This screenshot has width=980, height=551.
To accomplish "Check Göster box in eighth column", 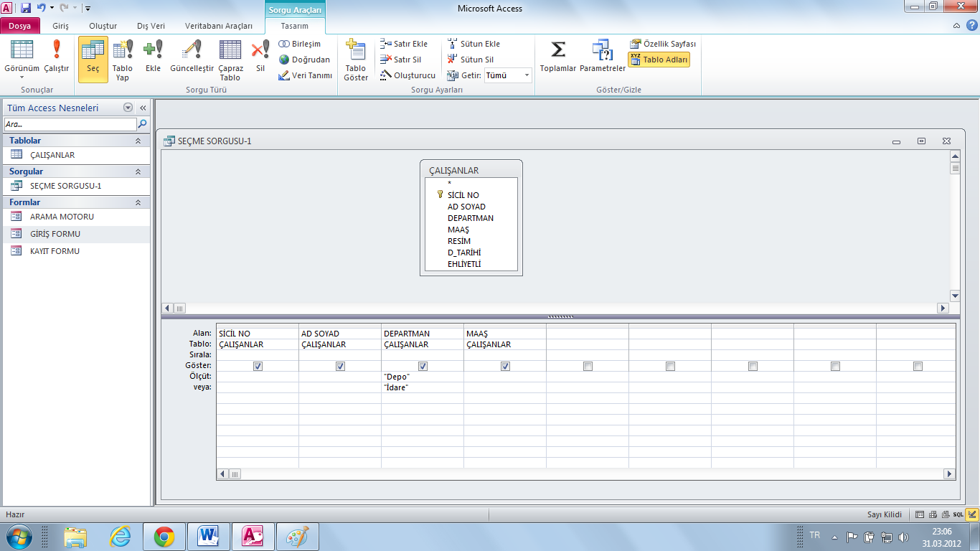I will (x=835, y=366).
